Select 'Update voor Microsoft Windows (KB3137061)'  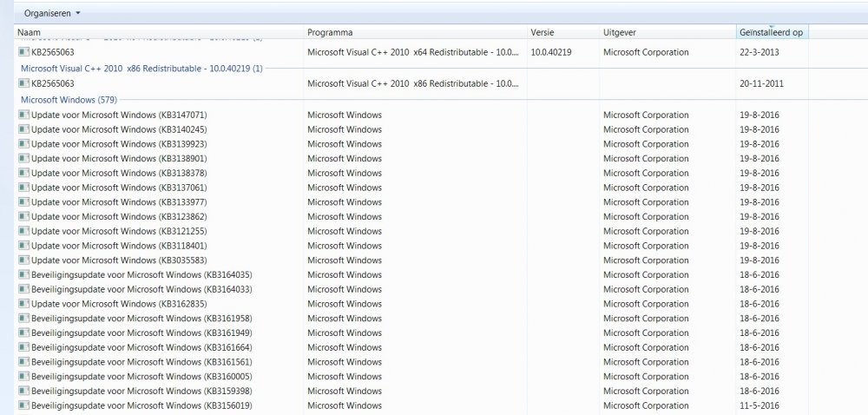tap(119, 188)
